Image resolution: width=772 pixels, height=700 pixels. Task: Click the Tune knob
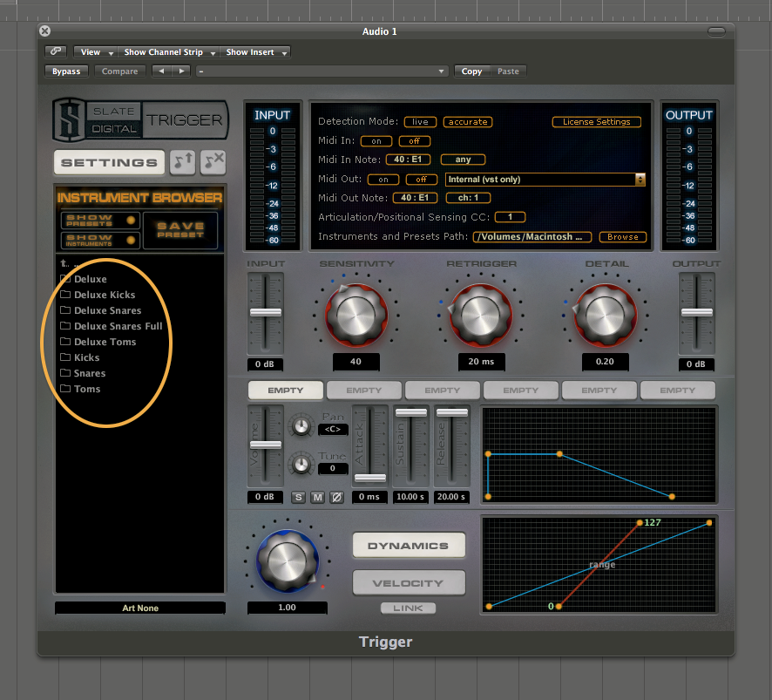[x=301, y=464]
